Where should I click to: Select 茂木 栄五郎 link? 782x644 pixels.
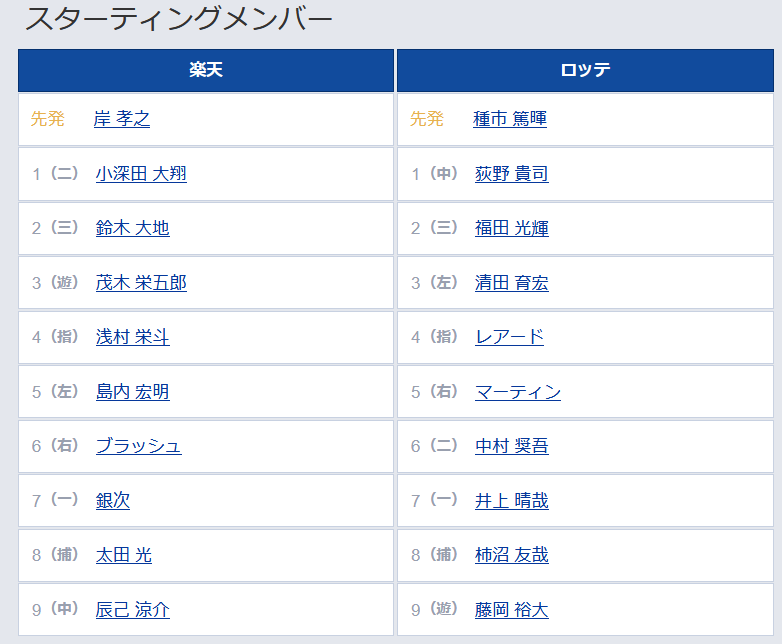click(x=140, y=283)
